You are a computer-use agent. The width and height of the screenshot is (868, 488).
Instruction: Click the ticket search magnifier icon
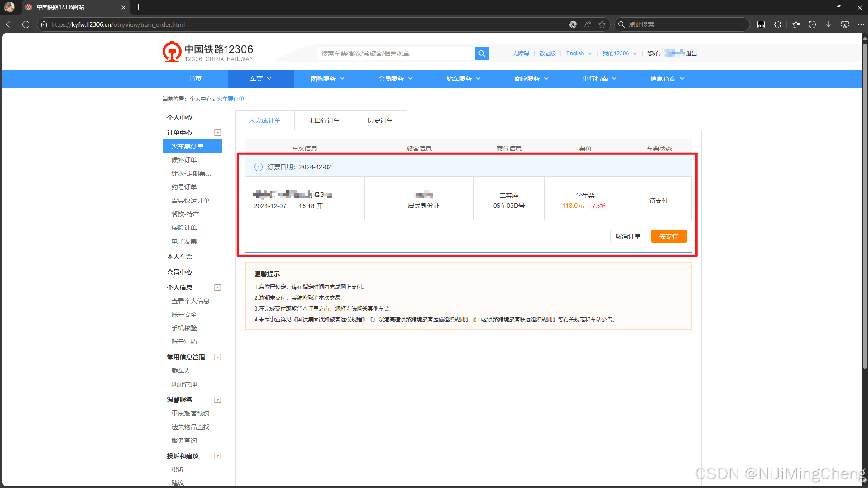pyautogui.click(x=481, y=53)
